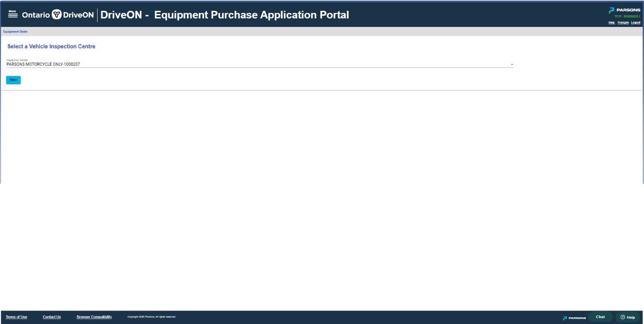Click the Copyright 2025 Parsons text
The width and height of the screenshot is (644, 324).
click(152, 317)
